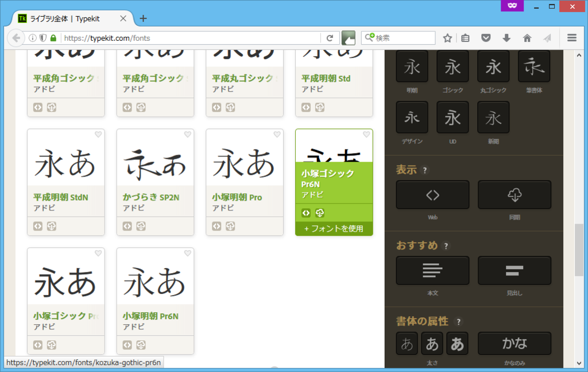Select the 明朝 (Mincho) classification filter
The width and height of the screenshot is (588, 372).
(412, 67)
